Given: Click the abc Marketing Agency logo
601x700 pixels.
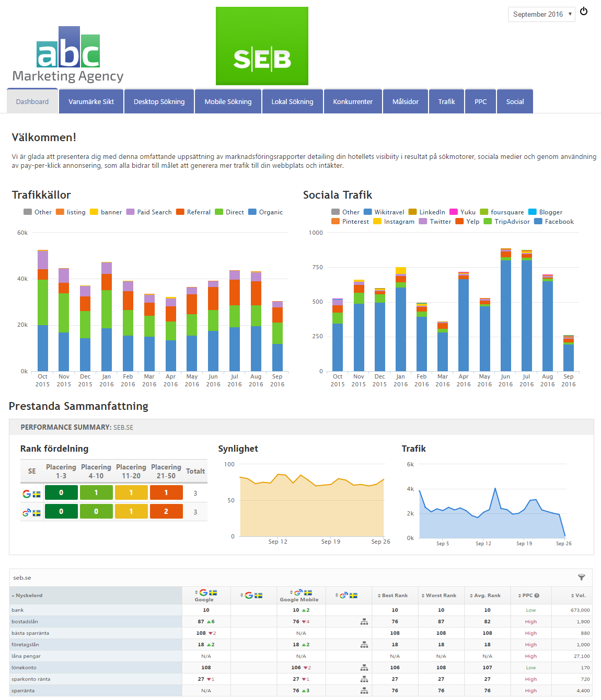Looking at the screenshot, I should (x=68, y=55).
